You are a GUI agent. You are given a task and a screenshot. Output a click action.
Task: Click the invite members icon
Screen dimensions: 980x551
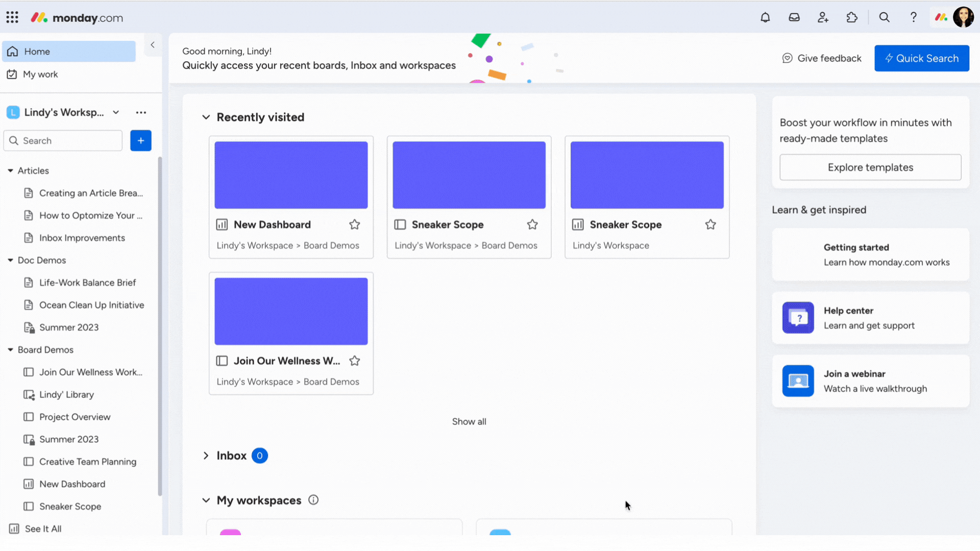coord(823,17)
